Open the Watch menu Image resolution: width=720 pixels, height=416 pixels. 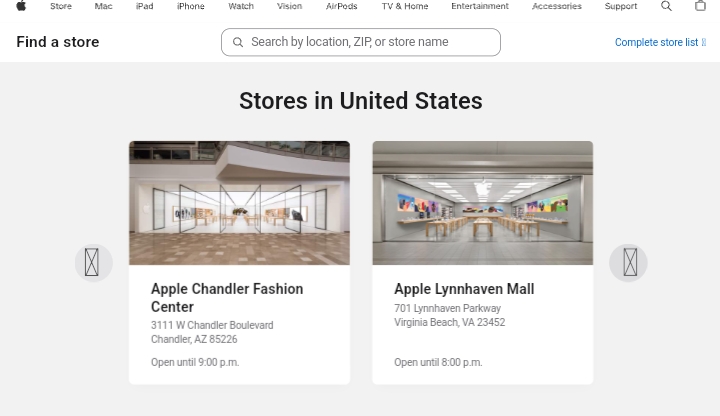[x=241, y=6]
